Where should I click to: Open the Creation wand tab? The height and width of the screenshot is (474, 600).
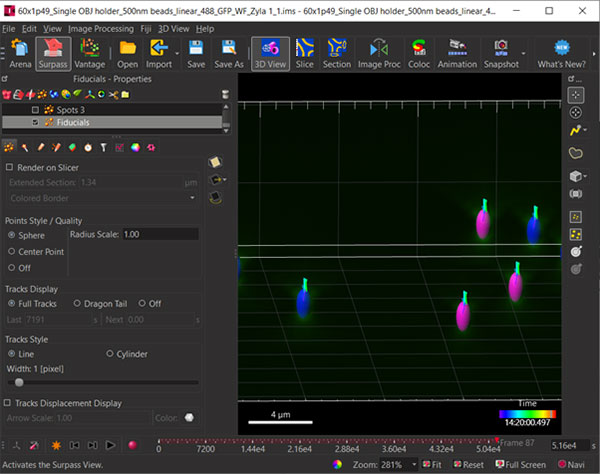tap(25, 147)
